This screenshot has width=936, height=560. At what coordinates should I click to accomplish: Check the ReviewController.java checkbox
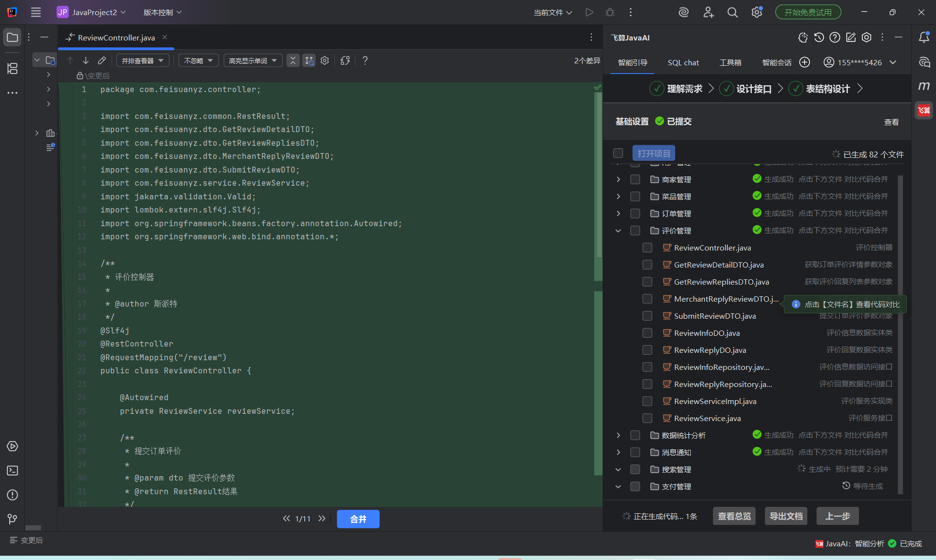(x=647, y=248)
